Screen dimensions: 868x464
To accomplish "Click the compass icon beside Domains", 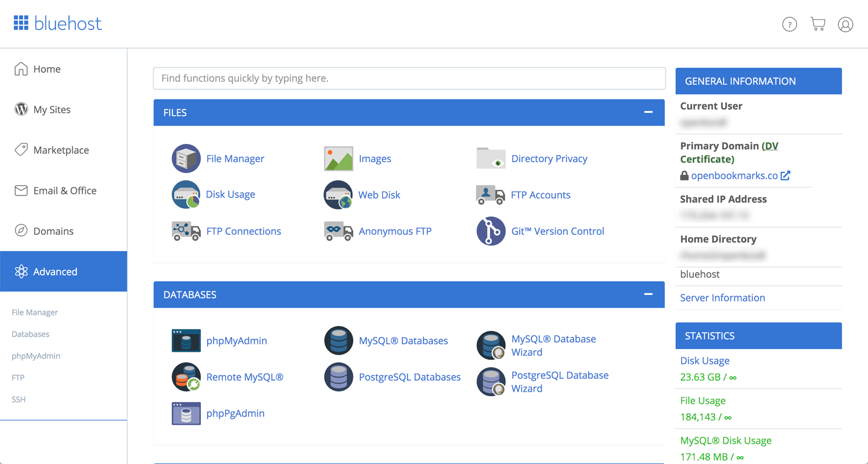I will (x=21, y=231).
